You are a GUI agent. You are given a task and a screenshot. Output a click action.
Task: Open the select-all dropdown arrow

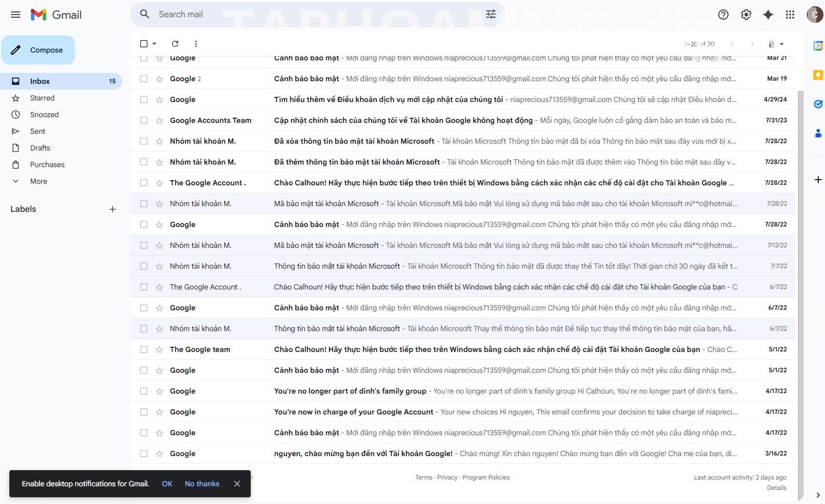click(x=154, y=44)
